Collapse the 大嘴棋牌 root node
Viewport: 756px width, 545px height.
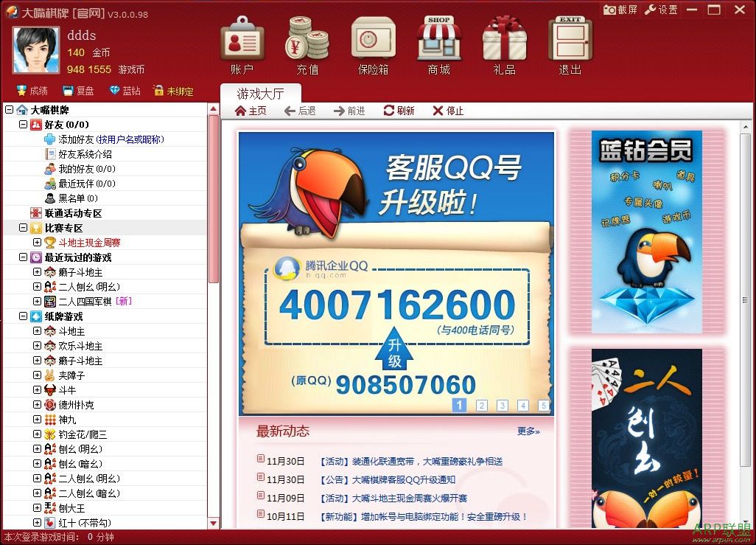click(x=9, y=110)
